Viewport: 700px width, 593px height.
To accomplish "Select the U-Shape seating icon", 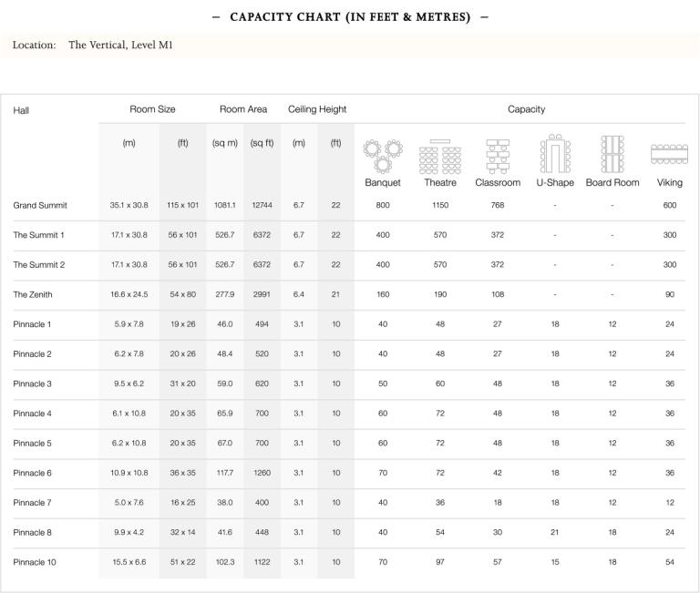I will coord(555,154).
